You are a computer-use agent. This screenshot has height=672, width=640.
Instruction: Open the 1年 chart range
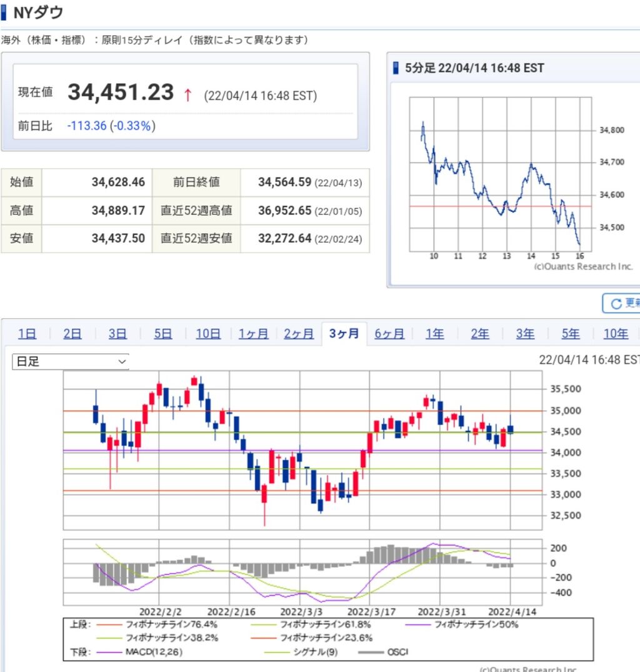click(x=435, y=333)
